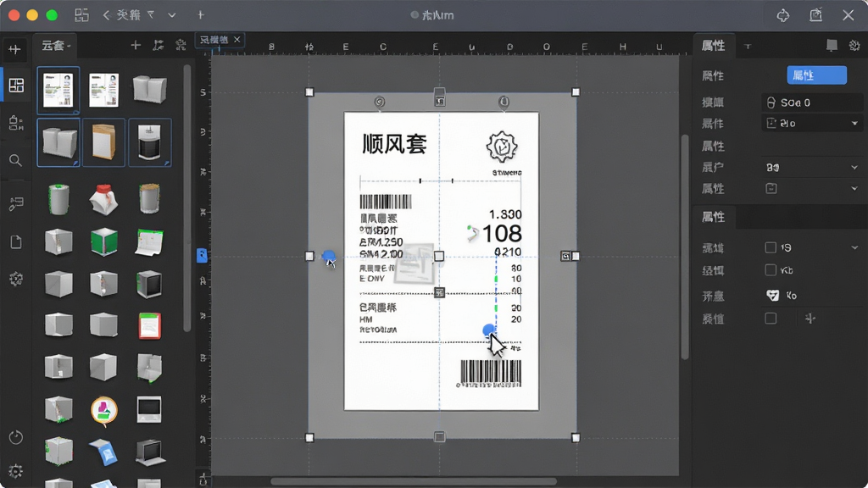Click the blue "属性" button

click(816, 75)
